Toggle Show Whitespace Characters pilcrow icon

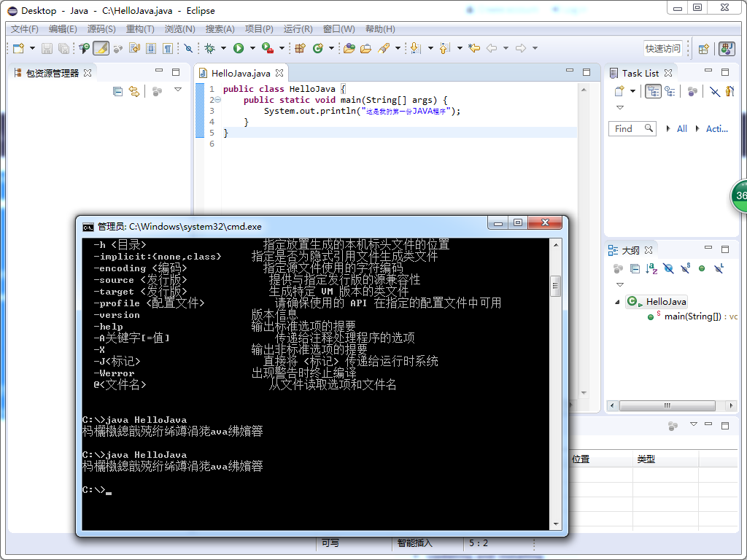(167, 48)
